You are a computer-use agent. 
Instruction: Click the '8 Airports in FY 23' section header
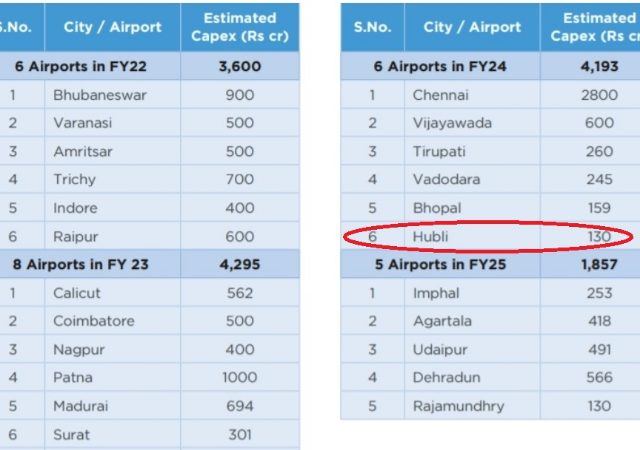(80, 264)
